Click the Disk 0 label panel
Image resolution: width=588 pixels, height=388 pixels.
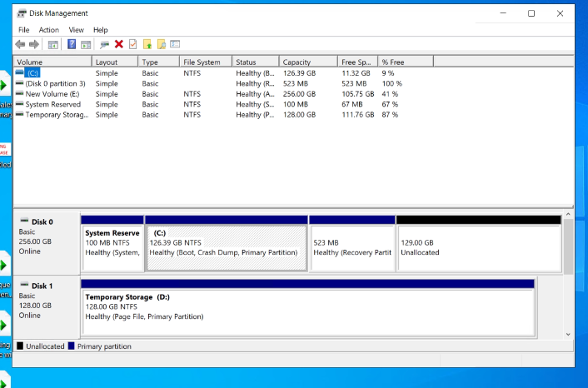pos(47,243)
